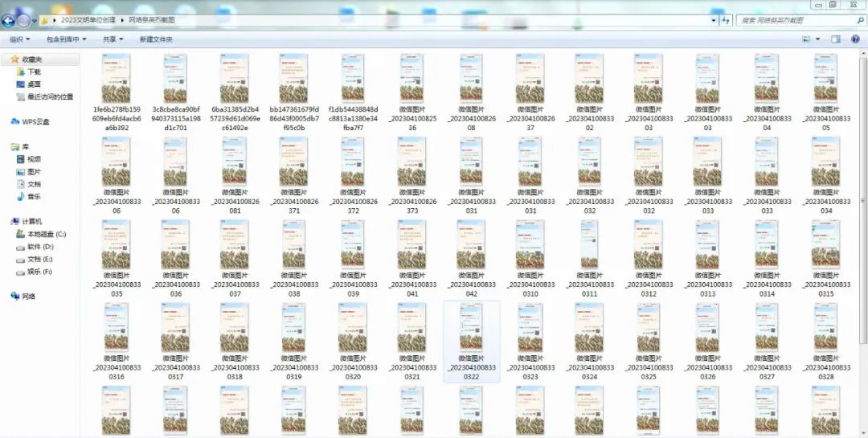This screenshot has height=438, width=868.
Task: Click the change view icon in the toolbar
Action: click(807, 39)
